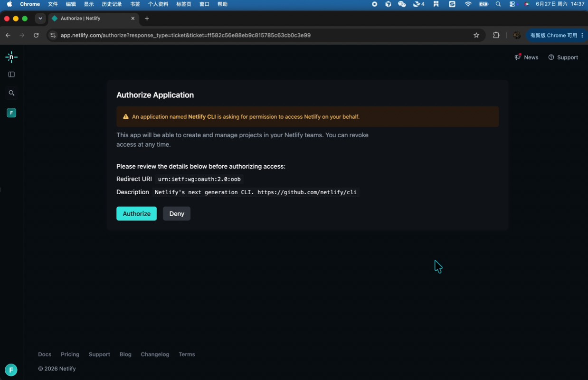Open the 窗口 menu
This screenshot has width=588, height=380.
(x=204, y=4)
